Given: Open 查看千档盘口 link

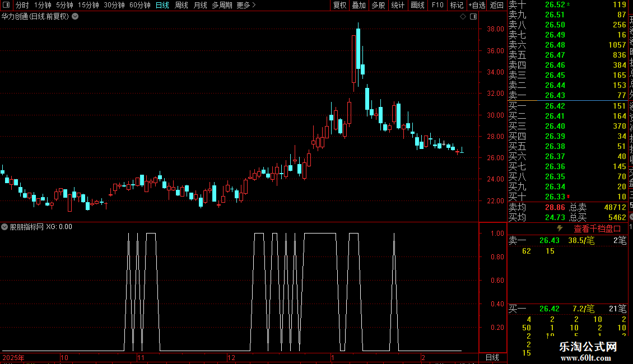Looking at the screenshot, I should [x=597, y=229].
